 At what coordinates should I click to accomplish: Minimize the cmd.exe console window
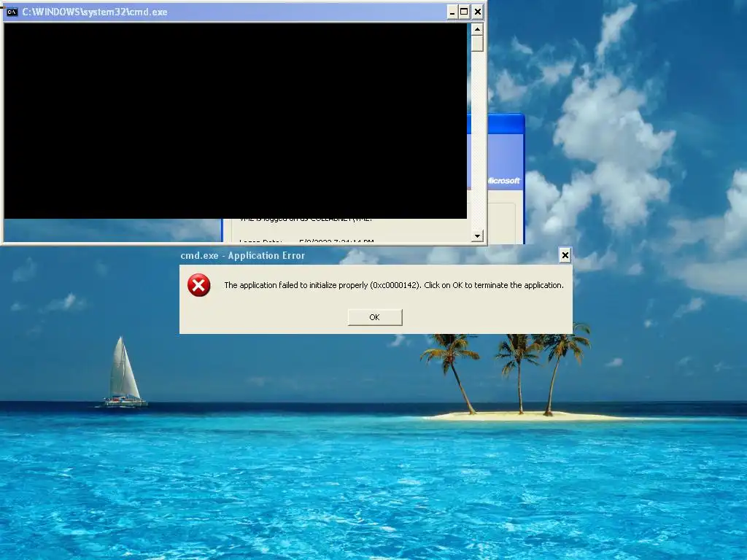point(452,12)
